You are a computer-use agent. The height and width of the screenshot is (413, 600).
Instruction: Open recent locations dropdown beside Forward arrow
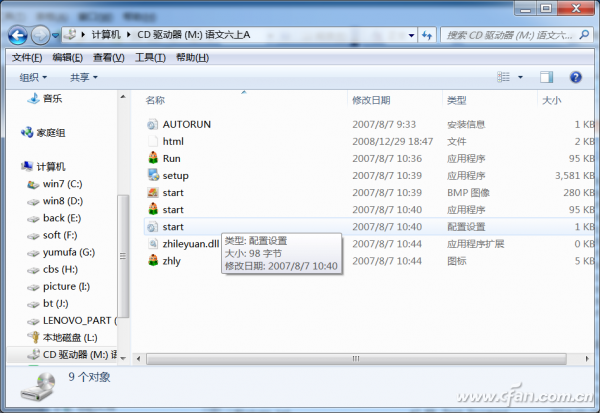[55, 35]
